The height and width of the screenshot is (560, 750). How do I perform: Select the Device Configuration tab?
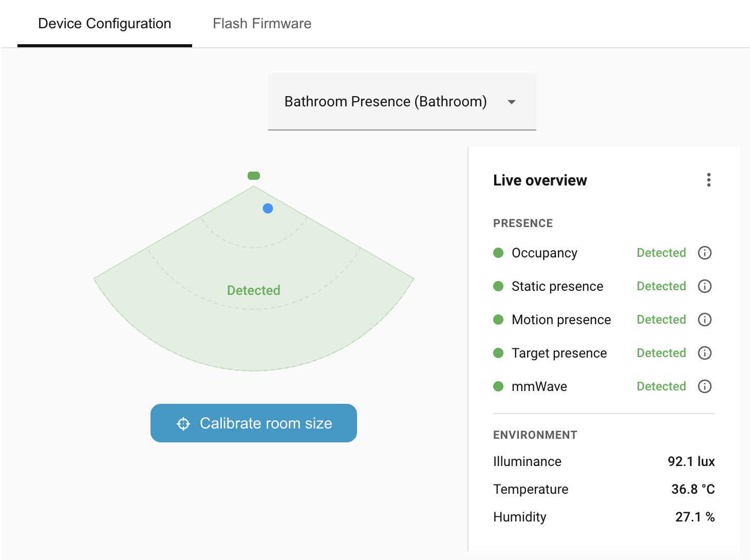coord(105,24)
